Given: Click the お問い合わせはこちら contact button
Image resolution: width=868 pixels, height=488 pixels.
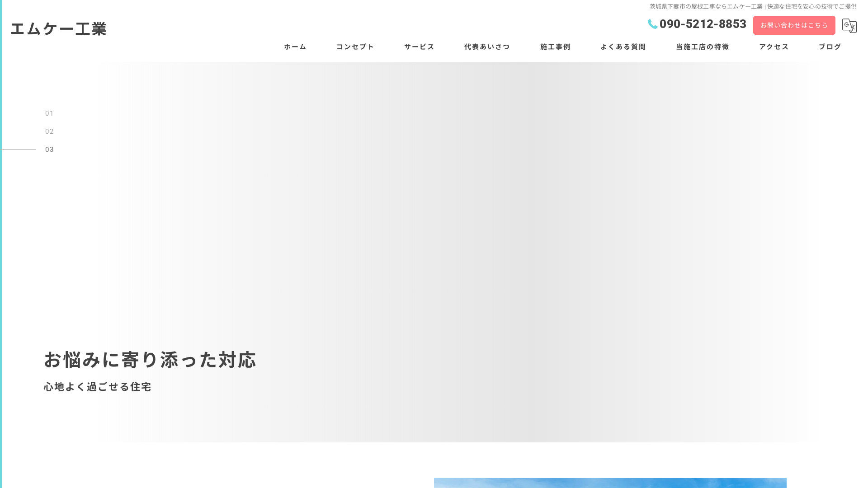Looking at the screenshot, I should click(x=794, y=25).
